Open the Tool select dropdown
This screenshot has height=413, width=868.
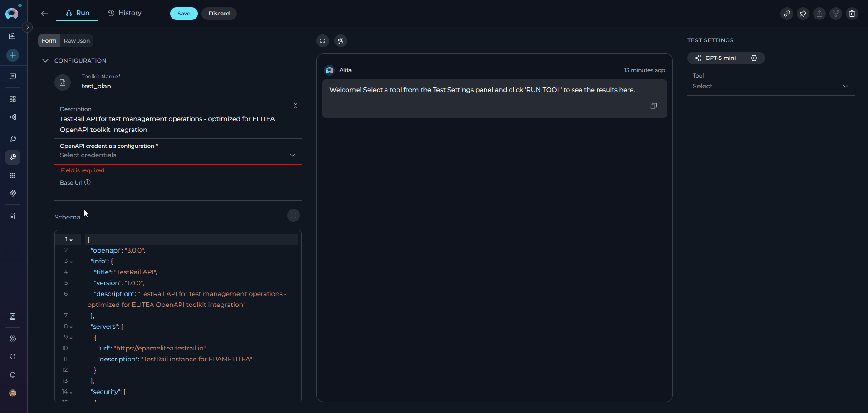770,86
